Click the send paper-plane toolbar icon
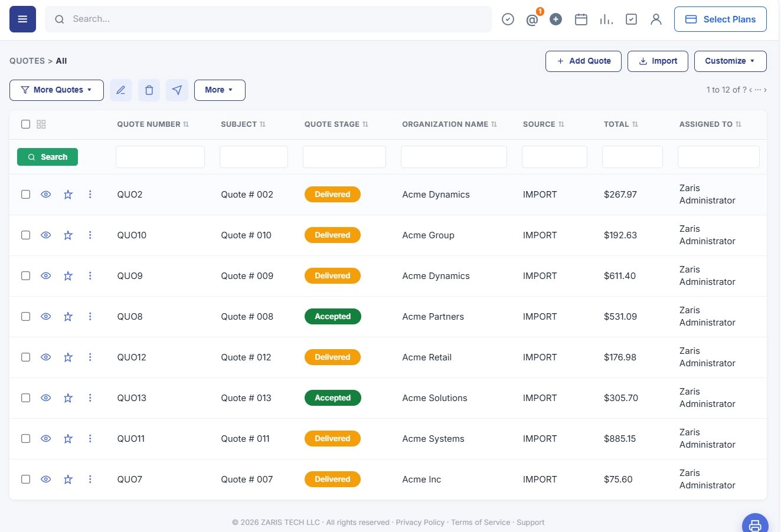 coord(177,90)
